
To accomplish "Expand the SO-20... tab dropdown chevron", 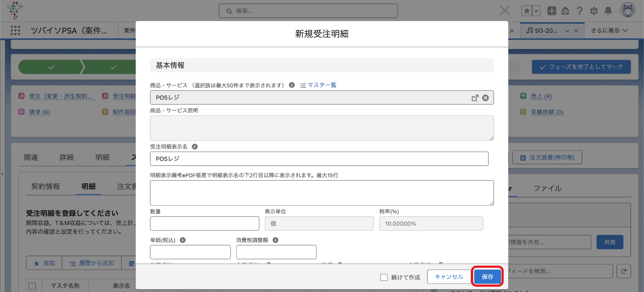I will tap(567, 31).
